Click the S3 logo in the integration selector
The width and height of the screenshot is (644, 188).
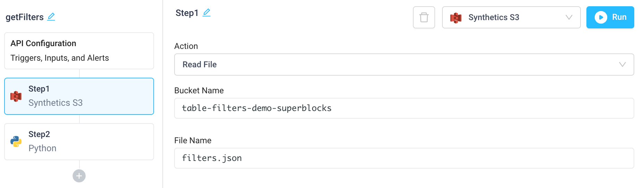point(456,18)
